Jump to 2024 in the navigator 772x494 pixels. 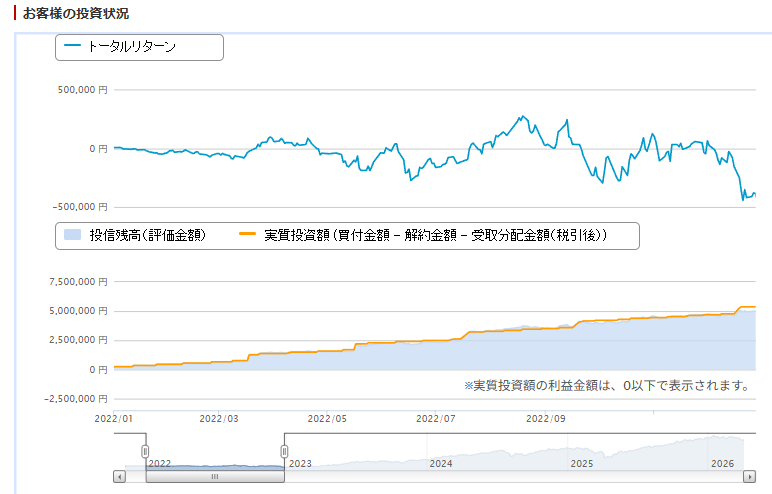pyautogui.click(x=440, y=464)
